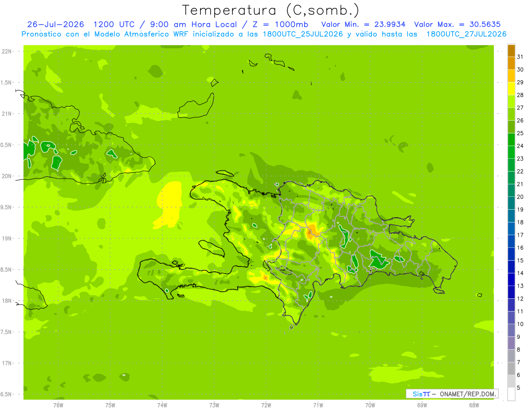Select the gray swatch between 6 and 7
This screenshot has height=411, width=532.
pos(511,368)
